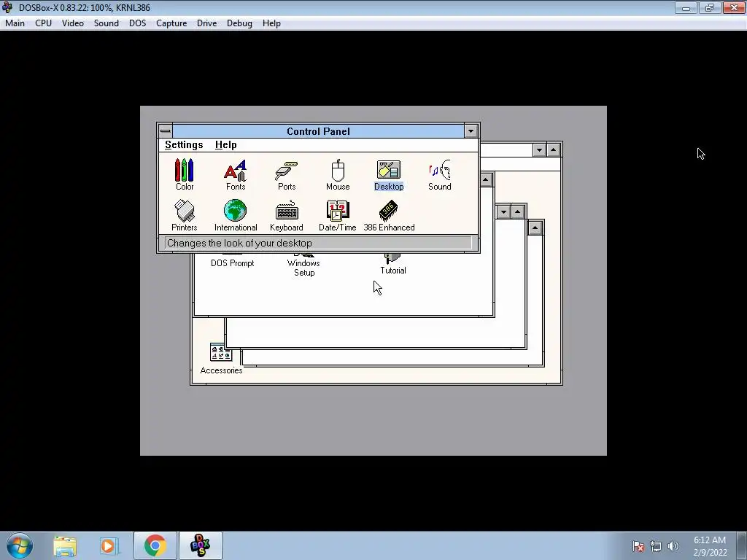Open Google Chrome from the taskbar
This screenshot has width=747, height=560.
tap(155, 545)
